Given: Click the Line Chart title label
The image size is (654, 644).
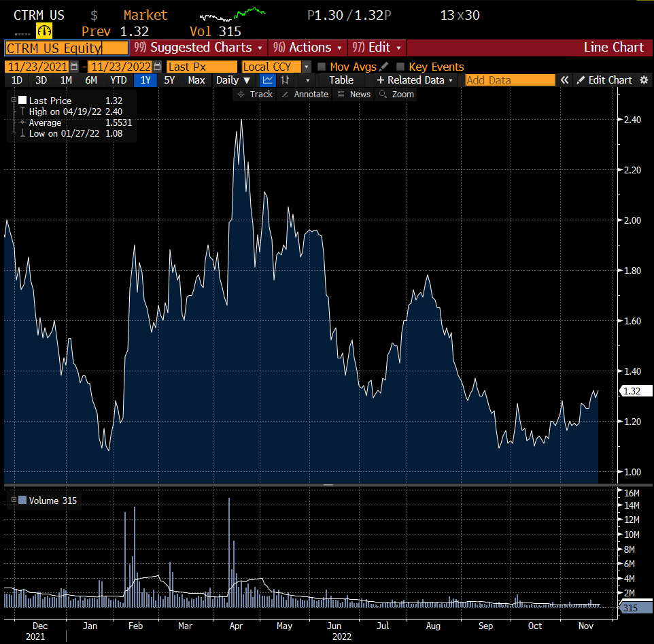Looking at the screenshot, I should tap(613, 48).
